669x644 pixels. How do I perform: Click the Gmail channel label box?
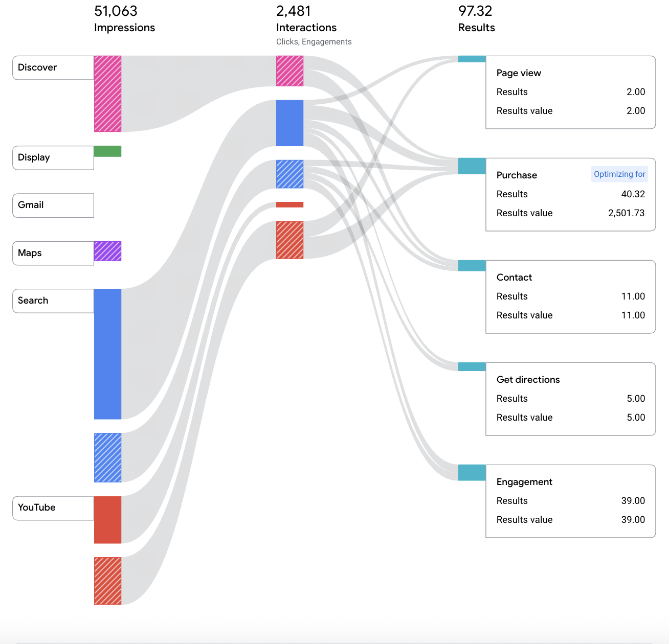pyautogui.click(x=53, y=205)
